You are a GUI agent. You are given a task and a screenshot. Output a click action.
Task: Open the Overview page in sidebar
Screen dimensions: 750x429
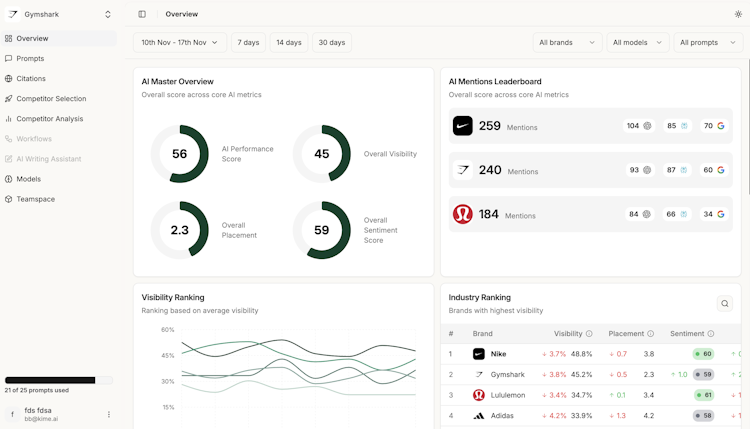[x=59, y=38]
